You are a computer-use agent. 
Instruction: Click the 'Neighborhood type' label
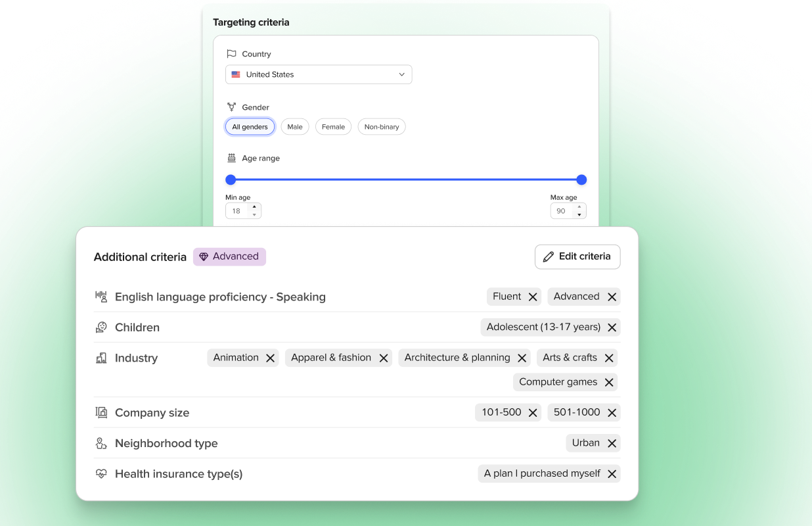point(166,444)
